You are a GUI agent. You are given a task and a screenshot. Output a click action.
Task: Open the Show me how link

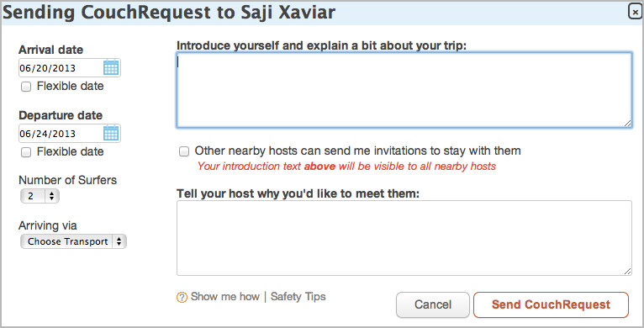click(x=225, y=296)
